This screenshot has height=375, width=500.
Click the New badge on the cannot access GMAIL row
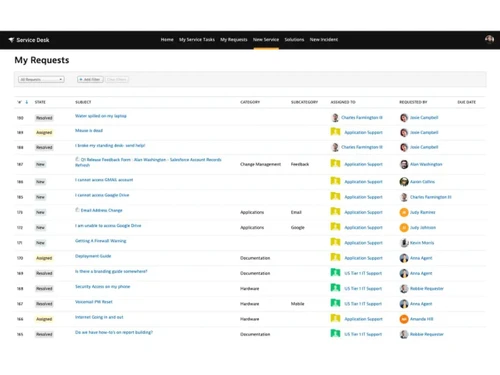tap(40, 182)
